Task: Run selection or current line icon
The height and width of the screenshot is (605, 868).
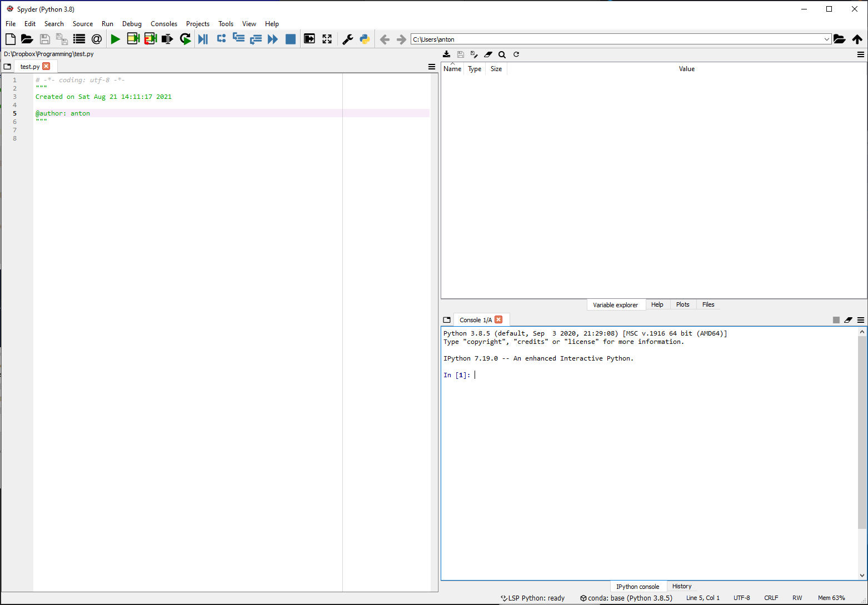Action: click(x=167, y=39)
